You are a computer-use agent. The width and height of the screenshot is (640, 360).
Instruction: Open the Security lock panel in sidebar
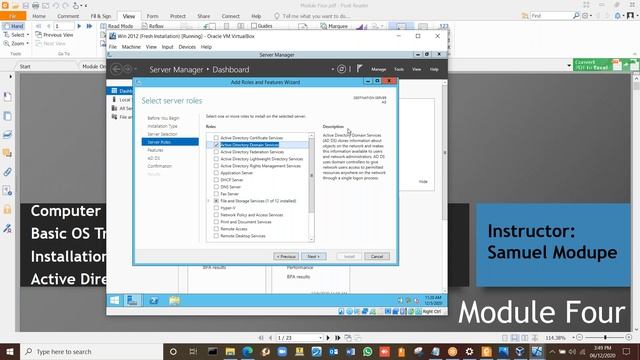(7, 209)
